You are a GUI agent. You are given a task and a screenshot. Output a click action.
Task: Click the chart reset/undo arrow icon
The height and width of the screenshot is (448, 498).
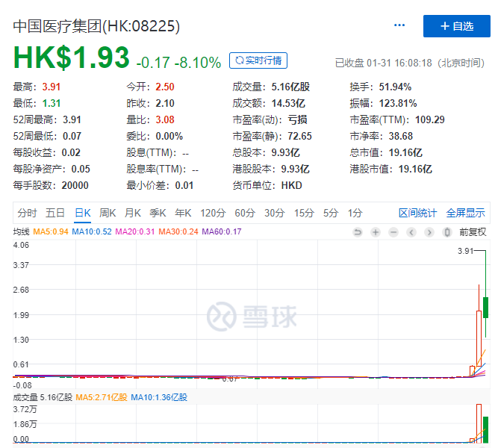[358, 232]
